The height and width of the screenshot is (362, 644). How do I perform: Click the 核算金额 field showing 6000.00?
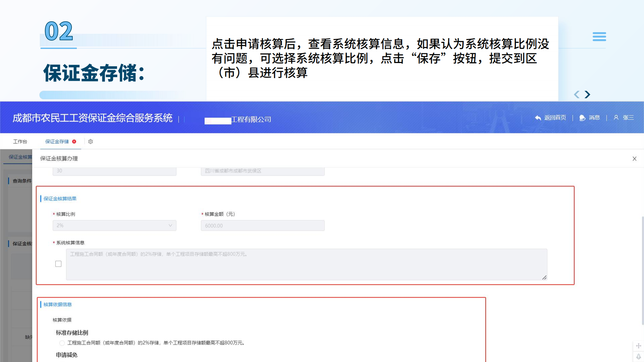pos(263,225)
